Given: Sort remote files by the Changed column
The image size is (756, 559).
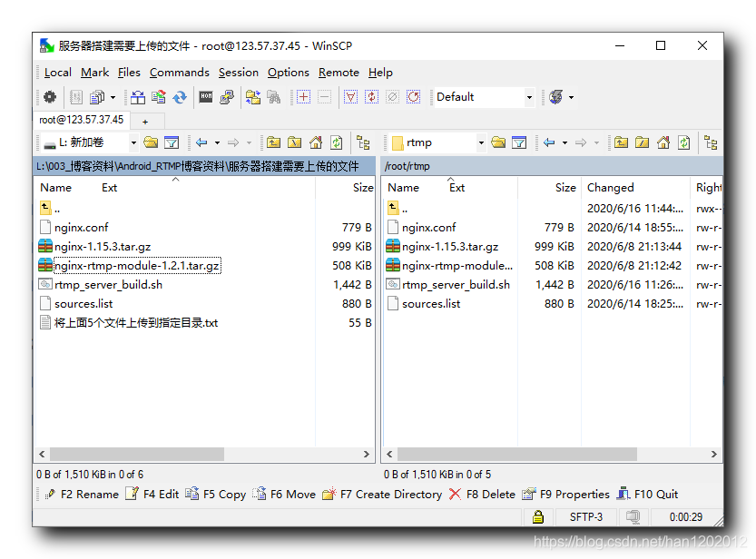Looking at the screenshot, I should pos(635,188).
